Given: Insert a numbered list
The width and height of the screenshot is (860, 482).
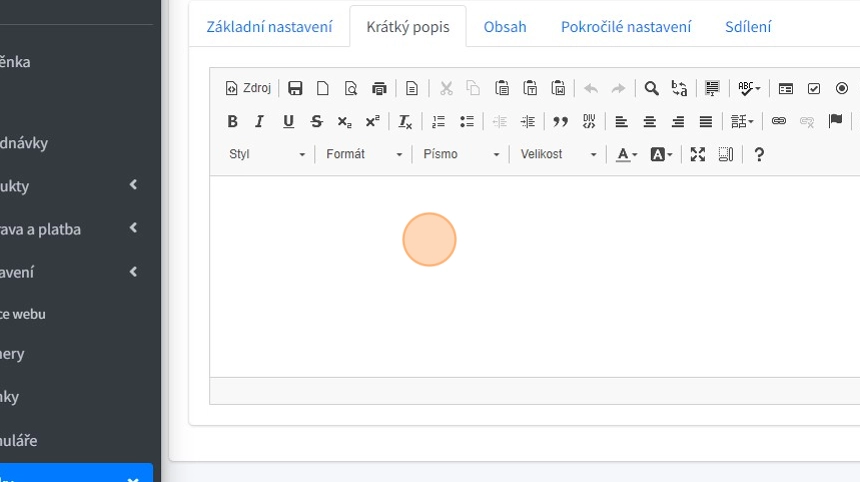Looking at the screenshot, I should pyautogui.click(x=438, y=121).
